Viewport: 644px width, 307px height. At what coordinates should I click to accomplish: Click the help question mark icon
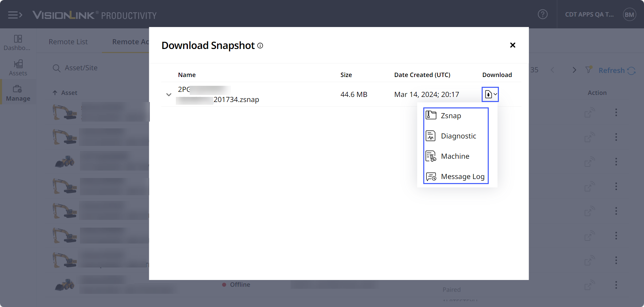pyautogui.click(x=542, y=15)
